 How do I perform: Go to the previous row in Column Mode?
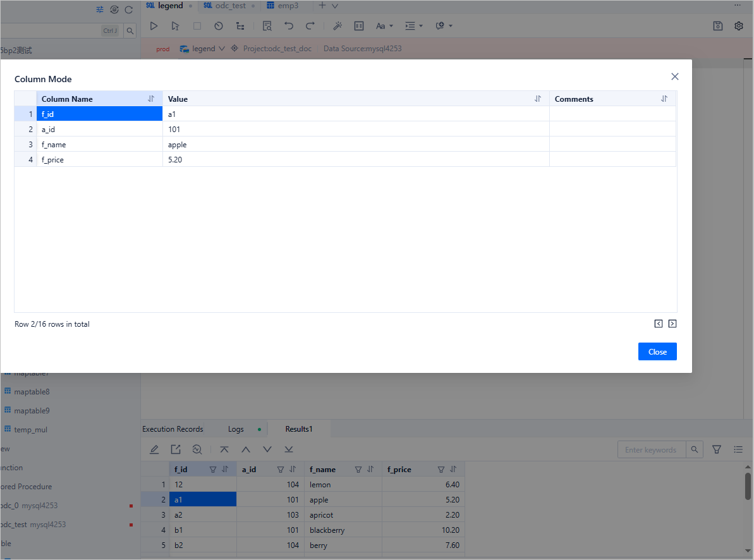(658, 324)
